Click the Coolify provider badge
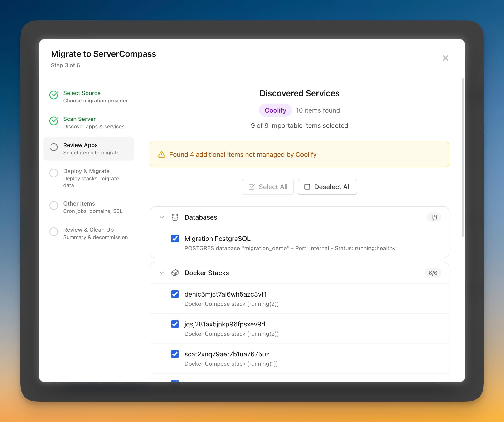The image size is (504, 422). coord(275,110)
